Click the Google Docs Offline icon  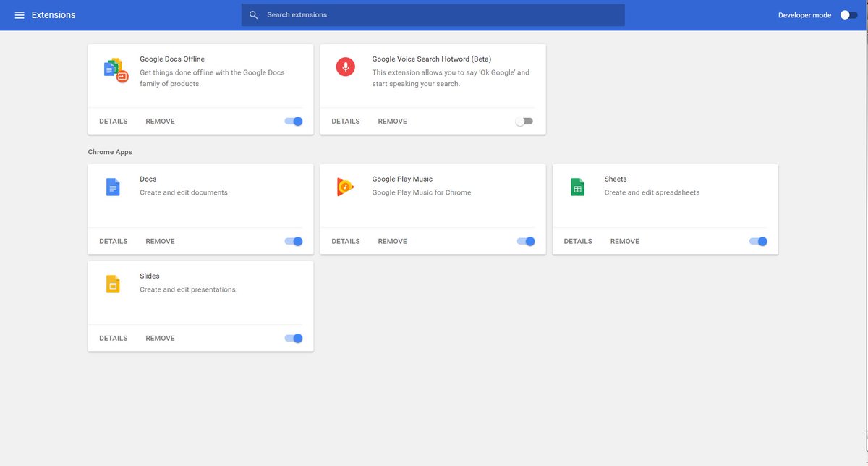[116, 70]
